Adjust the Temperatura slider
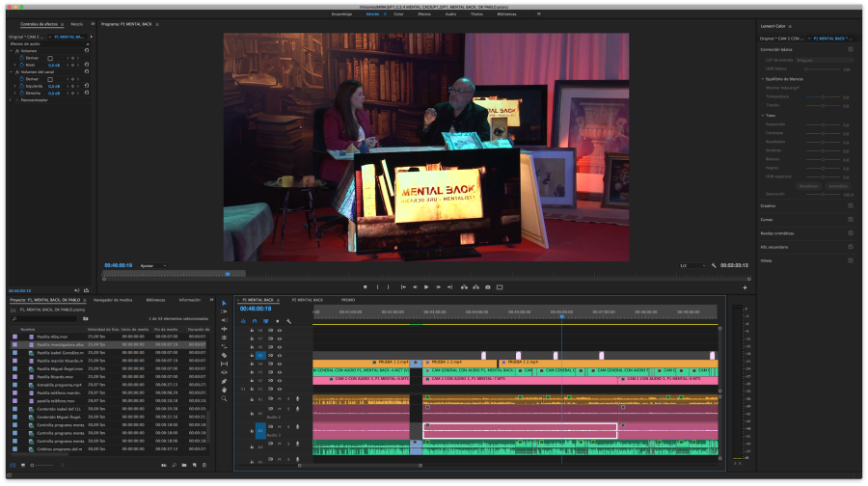 pyautogui.click(x=824, y=96)
